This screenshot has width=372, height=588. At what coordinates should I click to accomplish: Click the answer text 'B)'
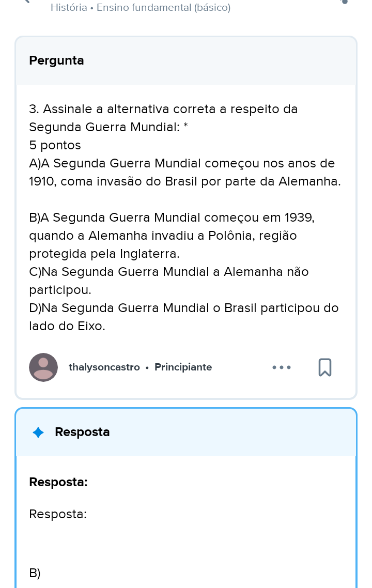click(x=35, y=573)
